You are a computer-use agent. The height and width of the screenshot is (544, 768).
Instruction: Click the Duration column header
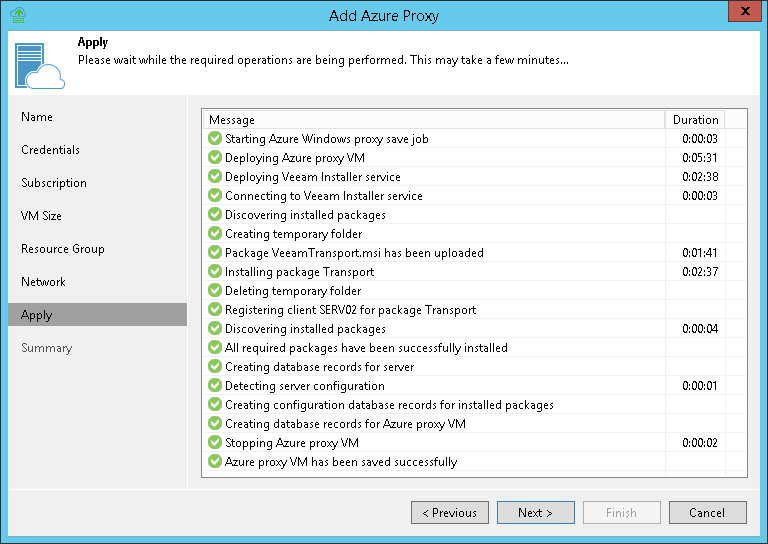[x=695, y=120]
